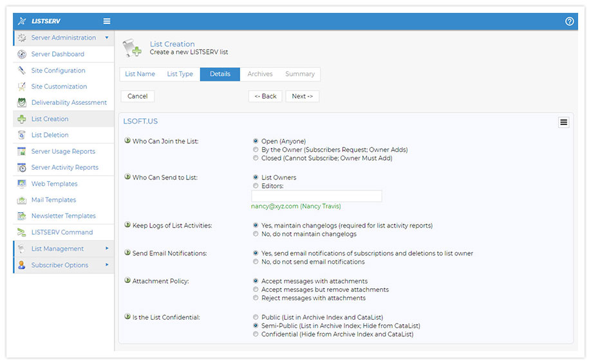Select Semi-Public list option
591x364 pixels.
(x=256, y=325)
